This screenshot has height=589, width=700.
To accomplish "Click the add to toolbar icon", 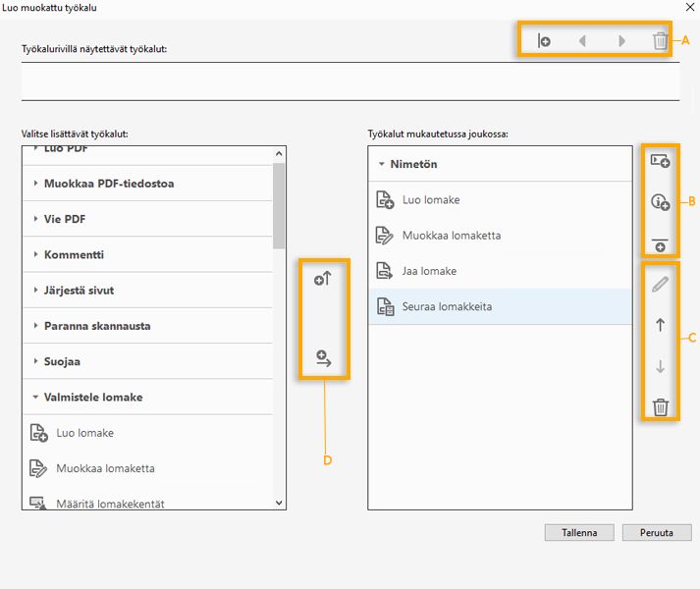I will click(x=323, y=280).
